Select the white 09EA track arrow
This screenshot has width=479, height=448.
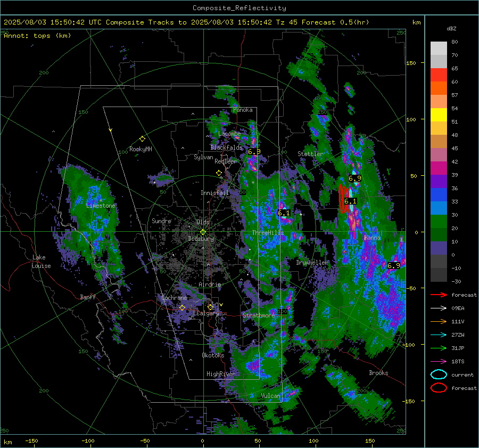tap(439, 308)
